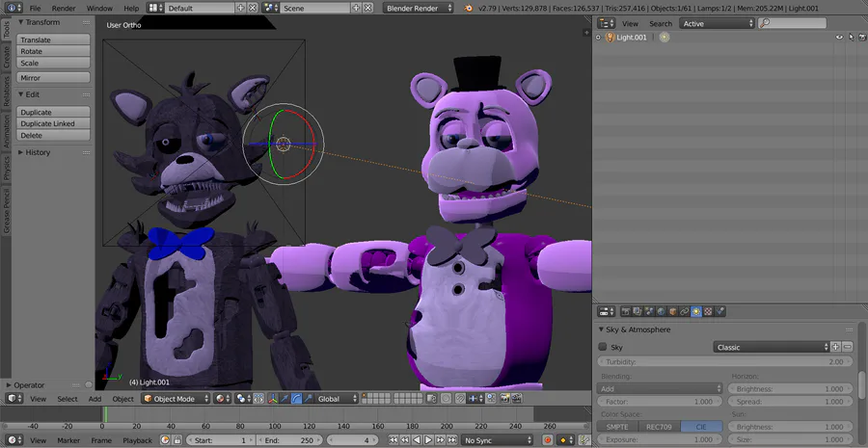Toggle the use preview range clock icon
868x448 pixels.
tap(165, 440)
